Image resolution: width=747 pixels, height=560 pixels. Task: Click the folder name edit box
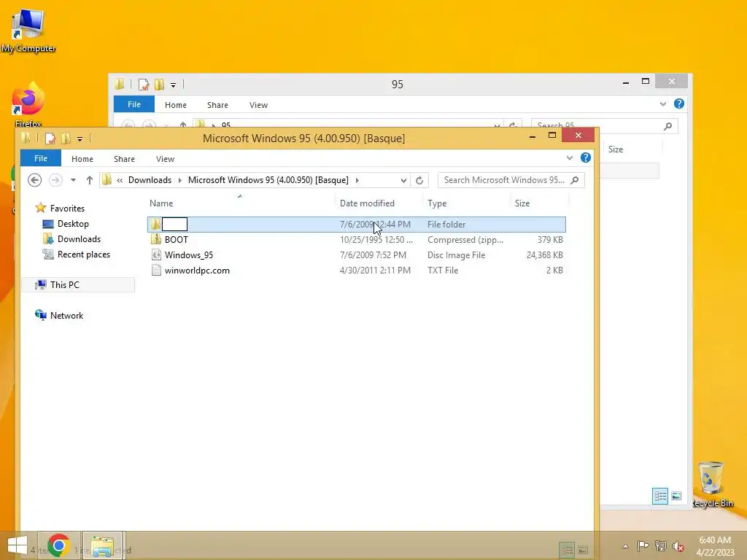(x=175, y=225)
